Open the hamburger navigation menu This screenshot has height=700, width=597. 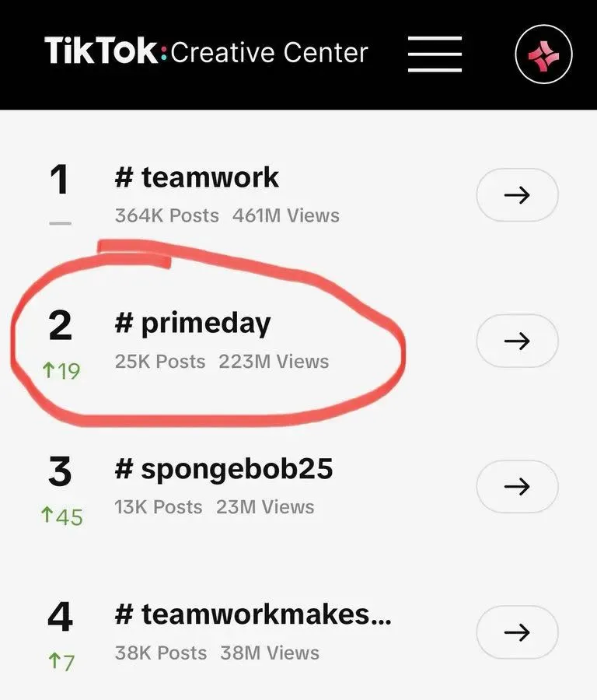[435, 54]
